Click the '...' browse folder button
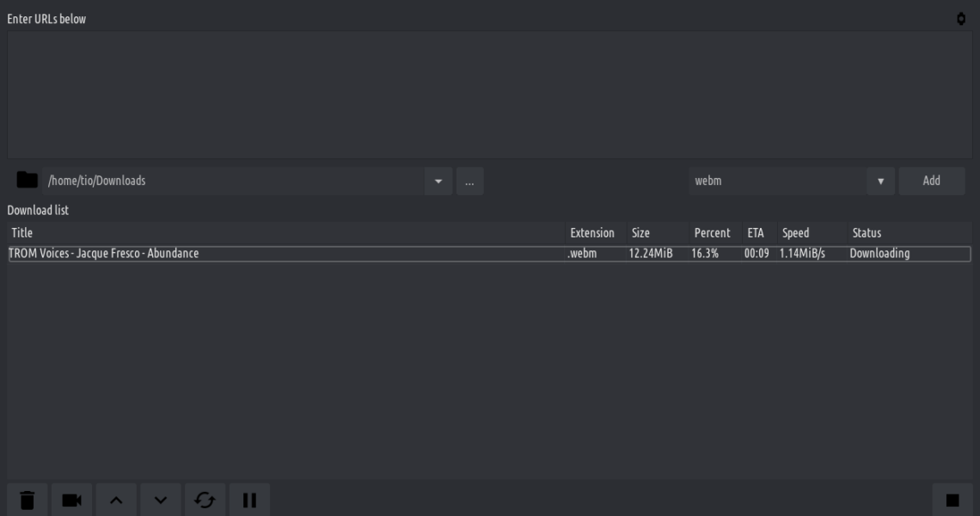This screenshot has width=980, height=516. click(469, 181)
